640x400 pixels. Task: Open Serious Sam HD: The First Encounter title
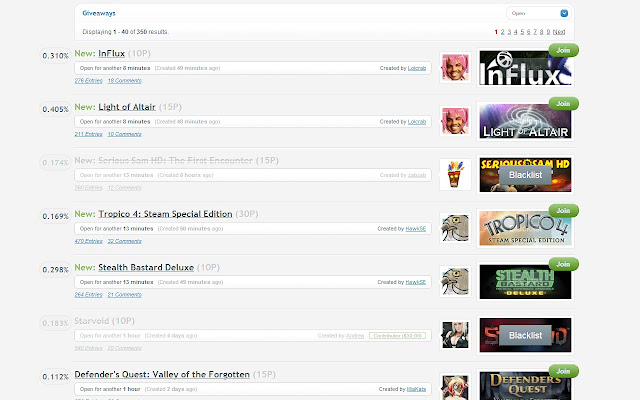coord(176,160)
